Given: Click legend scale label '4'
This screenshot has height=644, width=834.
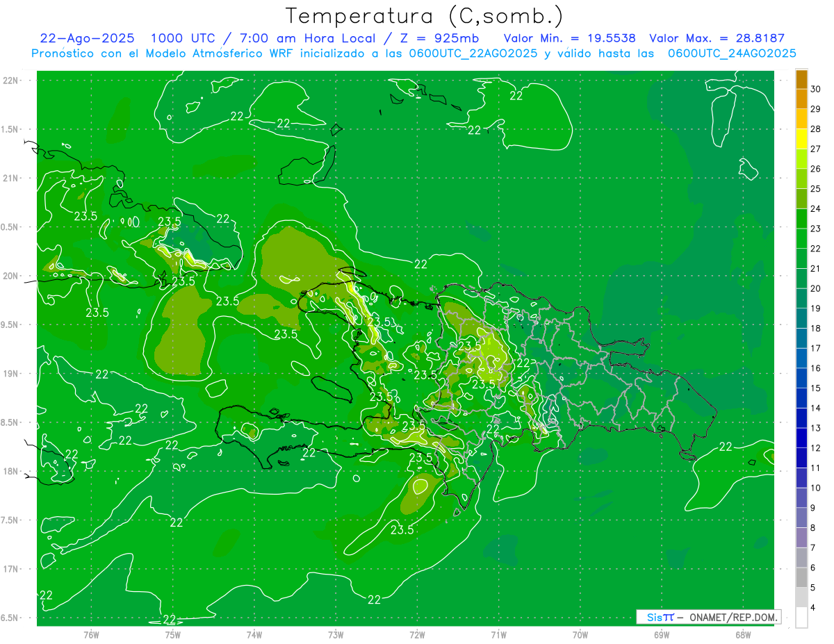Looking at the screenshot, I should (x=813, y=608).
